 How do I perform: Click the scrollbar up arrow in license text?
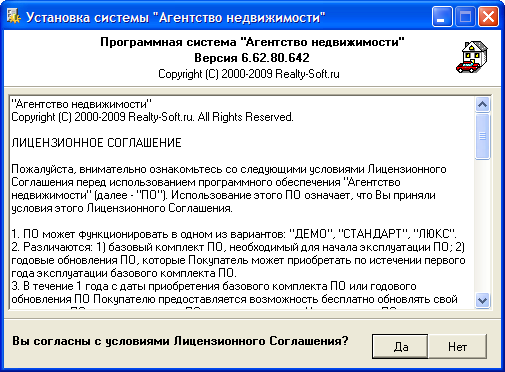482,105
